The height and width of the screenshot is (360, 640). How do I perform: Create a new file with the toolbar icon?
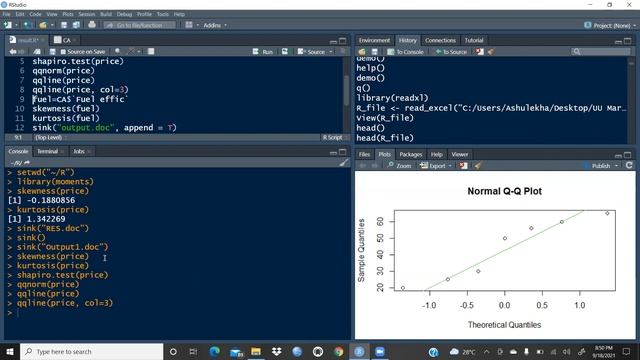(x=8, y=25)
